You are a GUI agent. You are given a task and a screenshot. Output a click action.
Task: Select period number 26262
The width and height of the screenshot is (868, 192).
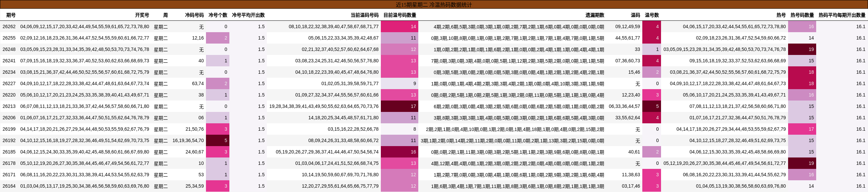(9, 27)
